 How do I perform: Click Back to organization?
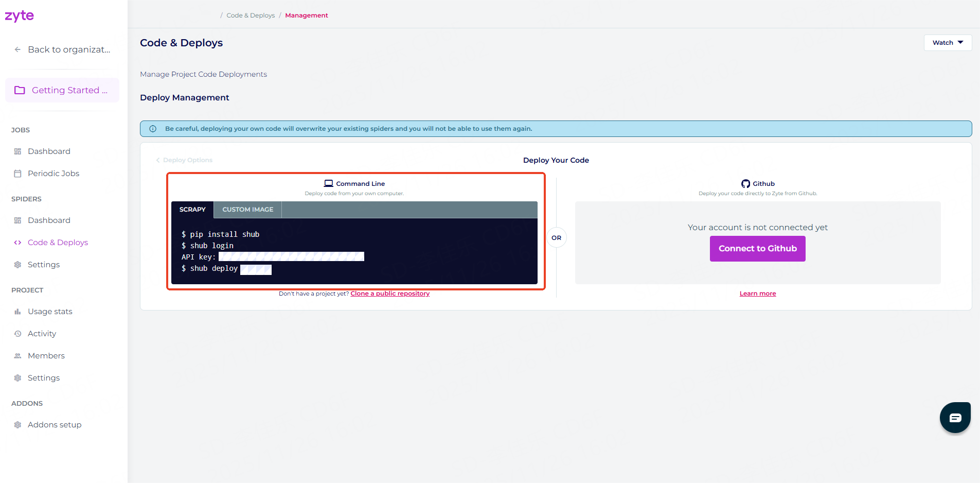point(62,49)
